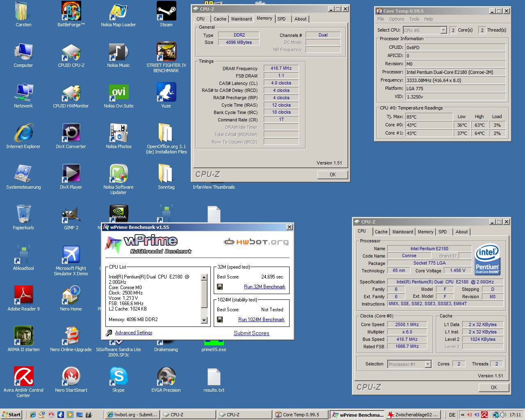Click the hwbot.org logo in wPrime

click(256, 242)
